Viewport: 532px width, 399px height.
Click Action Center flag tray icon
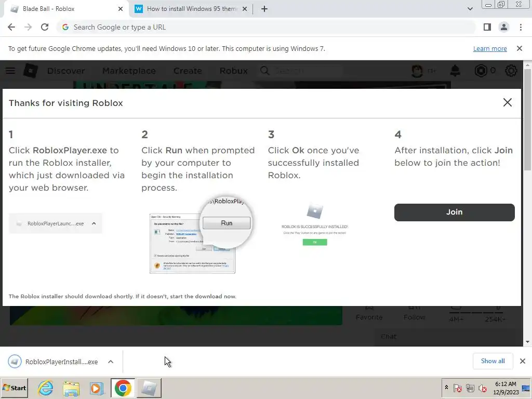coord(457,388)
